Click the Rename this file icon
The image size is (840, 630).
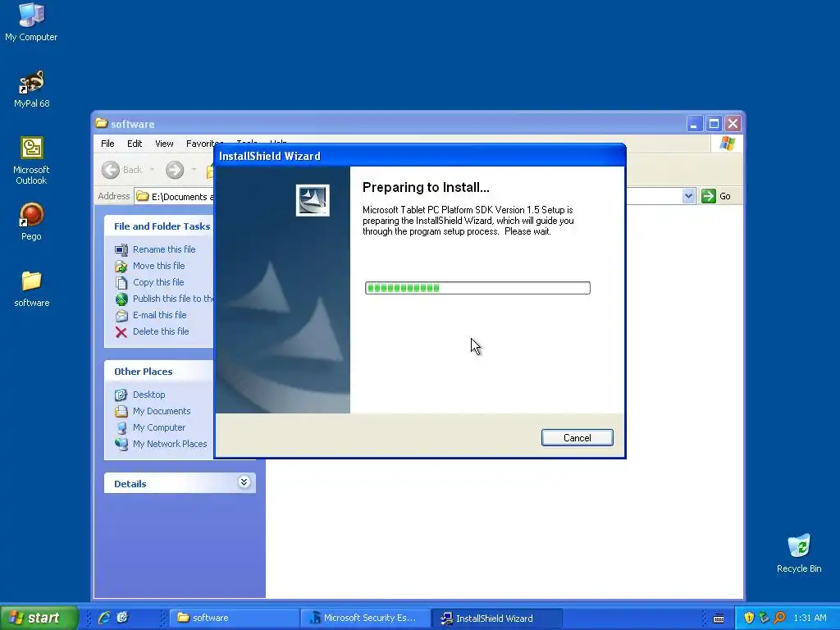pyautogui.click(x=121, y=249)
